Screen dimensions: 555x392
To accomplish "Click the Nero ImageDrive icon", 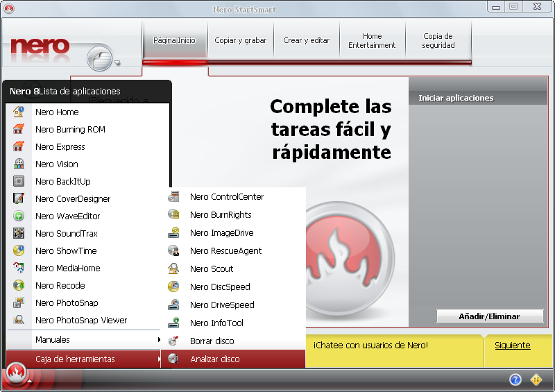I will click(173, 232).
